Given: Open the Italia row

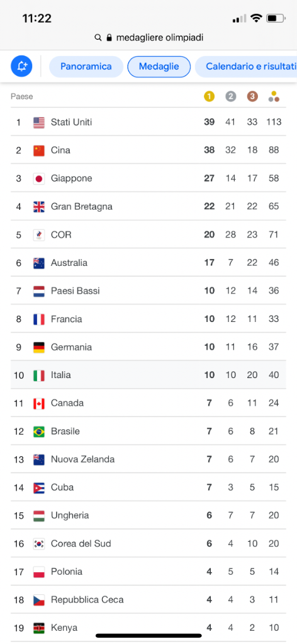Looking at the screenshot, I should point(148,375).
